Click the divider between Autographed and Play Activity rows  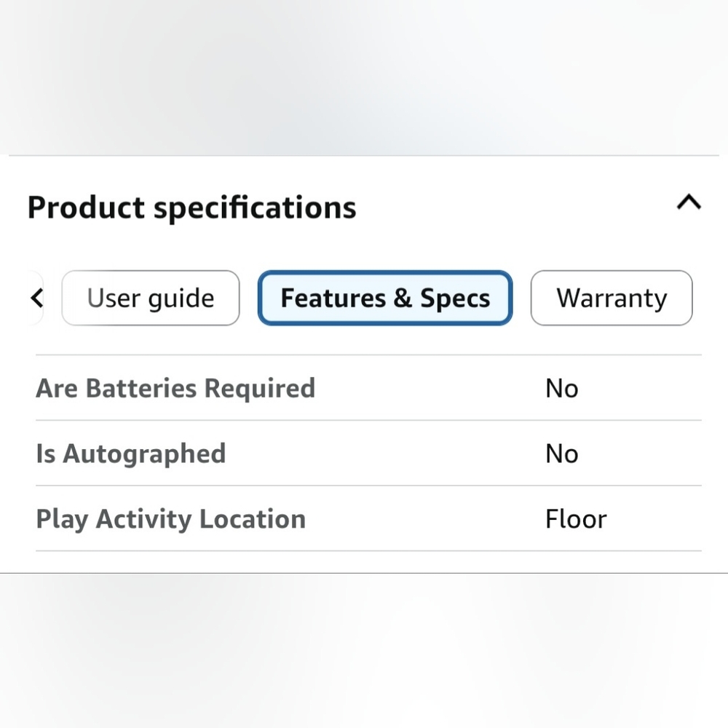(368, 486)
